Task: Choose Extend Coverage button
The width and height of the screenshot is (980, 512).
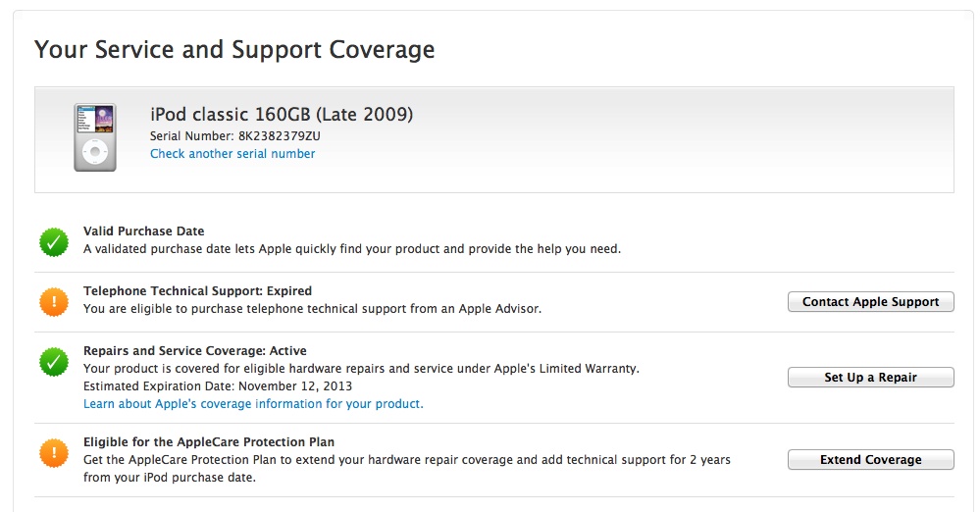Action: [x=871, y=459]
